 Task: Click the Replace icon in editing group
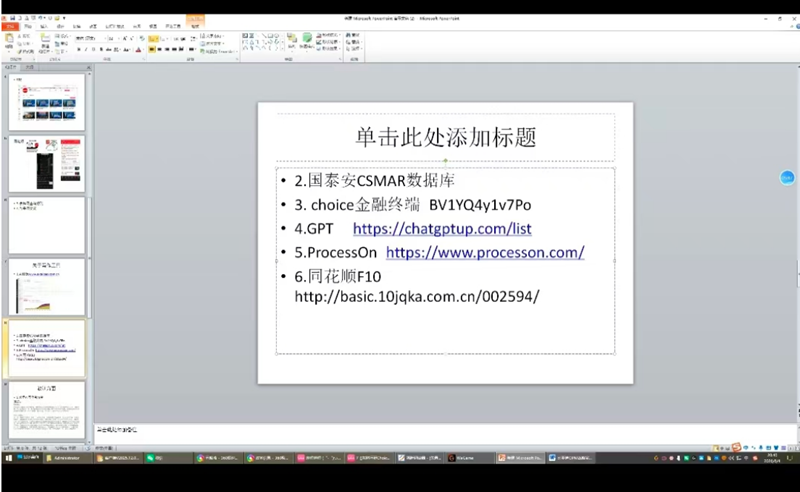353,42
